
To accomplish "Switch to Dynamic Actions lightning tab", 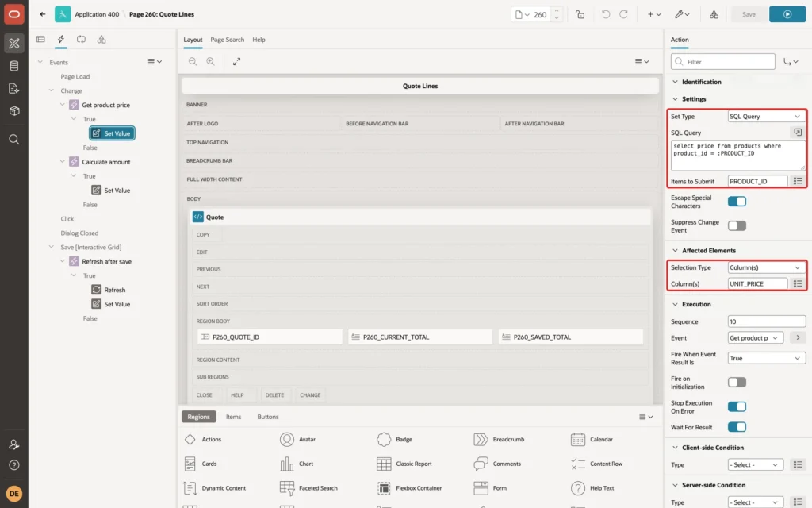I will point(60,40).
